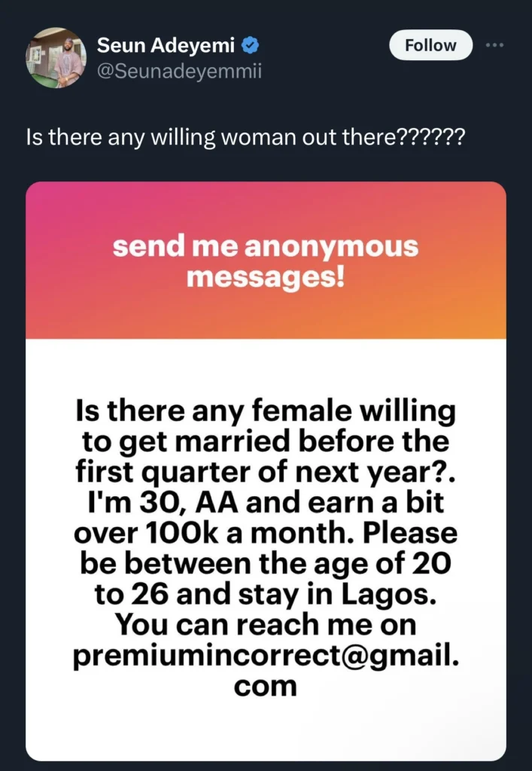Click the line "to get married before the"

coord(266,442)
